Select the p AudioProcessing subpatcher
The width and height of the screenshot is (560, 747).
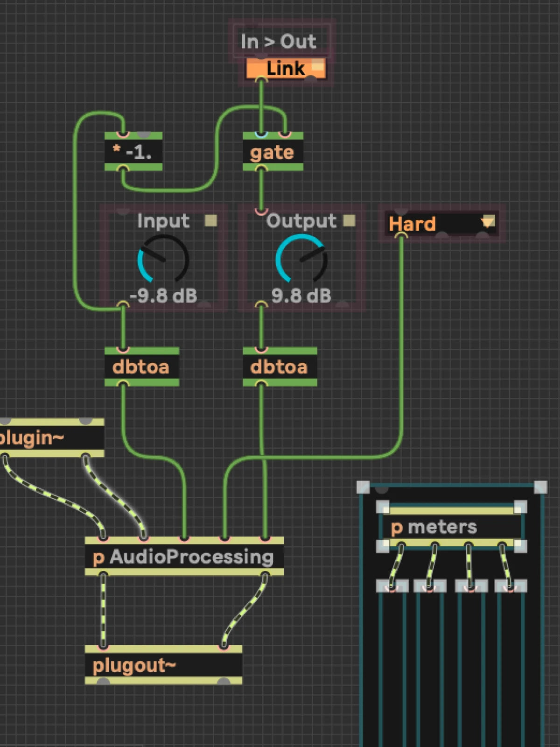click(x=184, y=557)
